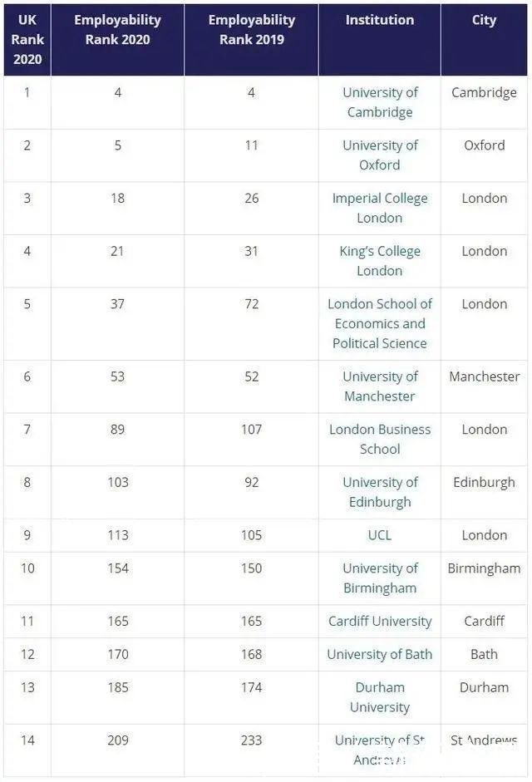The height and width of the screenshot is (782, 532).
Task: Visit the University of Birmingham link
Action: 380,578
